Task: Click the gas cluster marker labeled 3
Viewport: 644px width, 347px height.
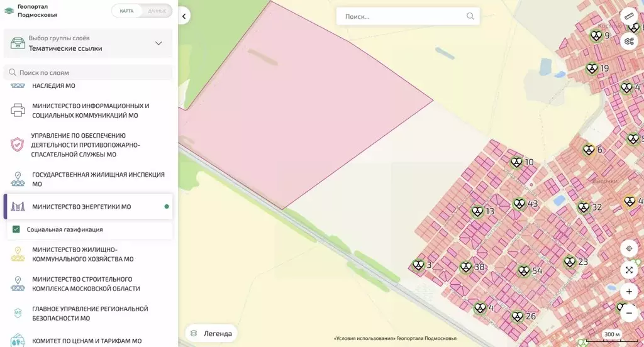Action: pos(418,265)
